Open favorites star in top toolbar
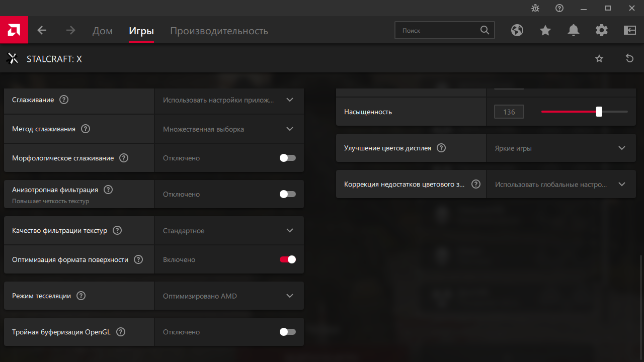This screenshot has width=644, height=362. pyautogui.click(x=545, y=30)
